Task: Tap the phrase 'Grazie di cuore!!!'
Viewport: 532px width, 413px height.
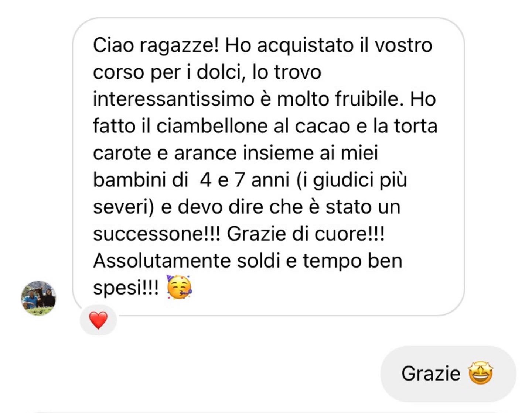Action: [x=306, y=234]
